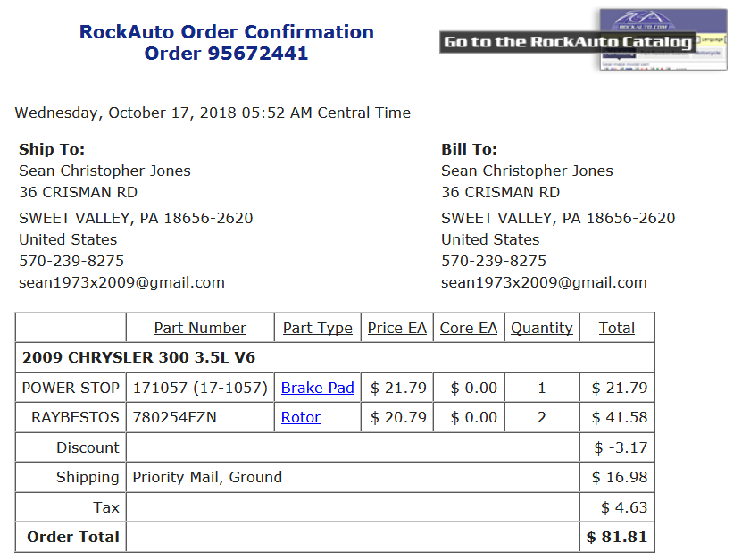
Task: Click the Order Total amount $ 81.81
Action: click(x=617, y=537)
